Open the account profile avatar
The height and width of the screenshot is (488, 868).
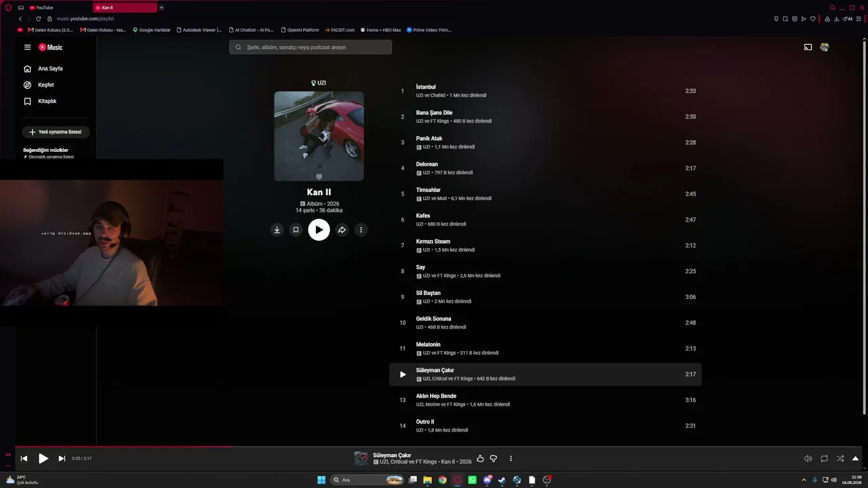(x=825, y=47)
